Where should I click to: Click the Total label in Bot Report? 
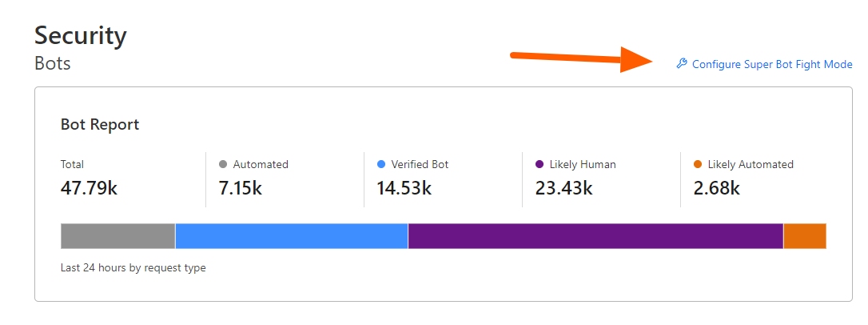(72, 164)
